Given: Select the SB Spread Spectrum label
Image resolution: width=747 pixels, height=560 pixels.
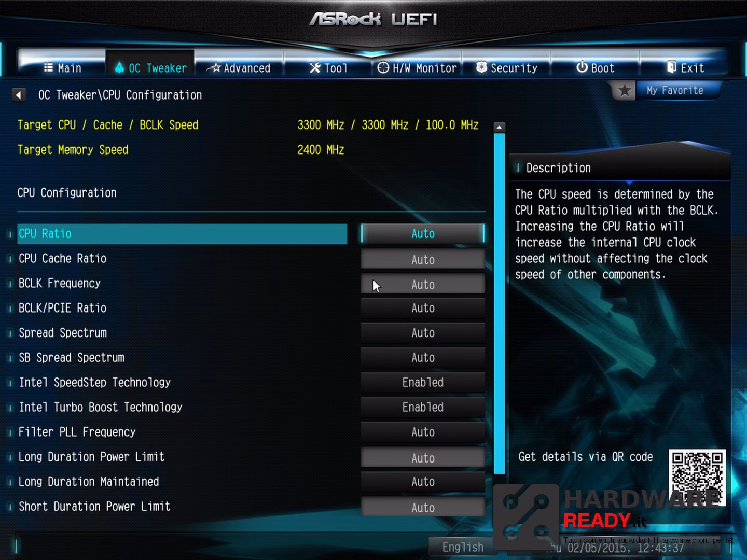Looking at the screenshot, I should [72, 358].
